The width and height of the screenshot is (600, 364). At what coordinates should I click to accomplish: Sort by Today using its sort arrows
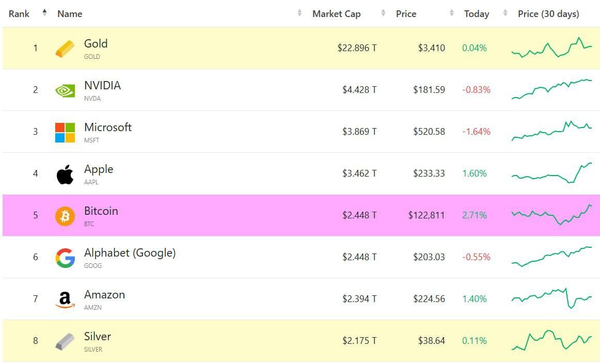(x=505, y=13)
